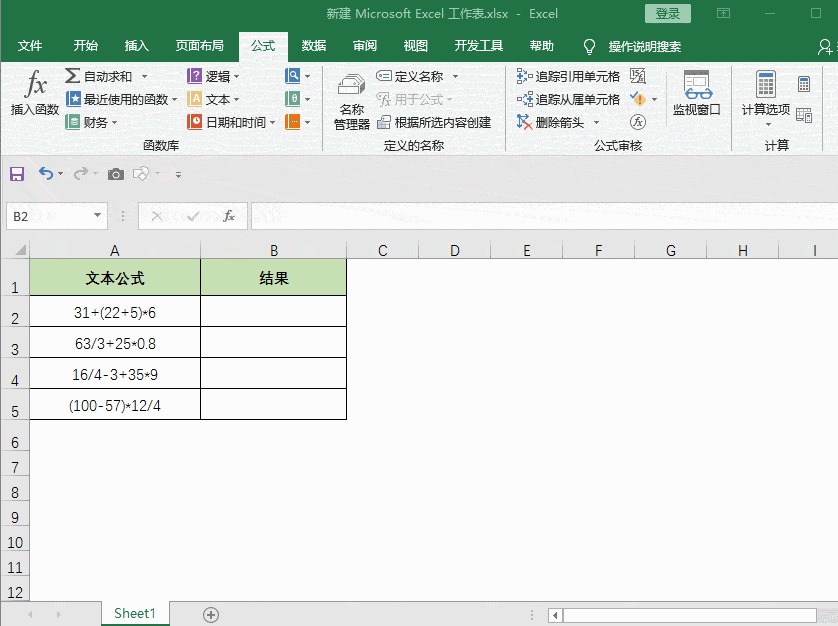Image resolution: width=838 pixels, height=626 pixels.
Task: Switch to the Review (审阅) tab
Action: (365, 46)
